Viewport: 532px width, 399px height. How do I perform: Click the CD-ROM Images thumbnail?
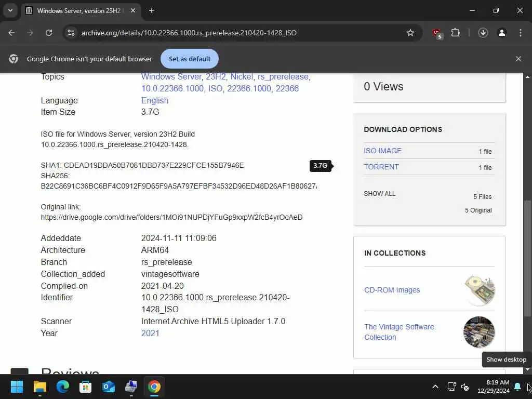coord(480,290)
